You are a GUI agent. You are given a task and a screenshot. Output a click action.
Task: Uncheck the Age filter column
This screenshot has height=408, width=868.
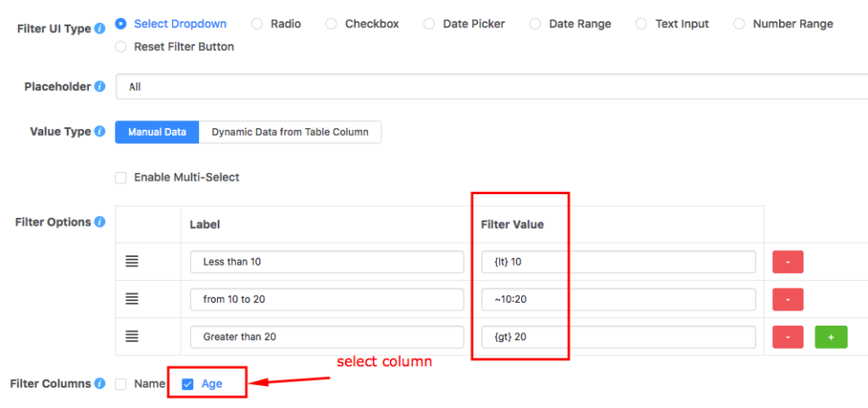click(188, 384)
